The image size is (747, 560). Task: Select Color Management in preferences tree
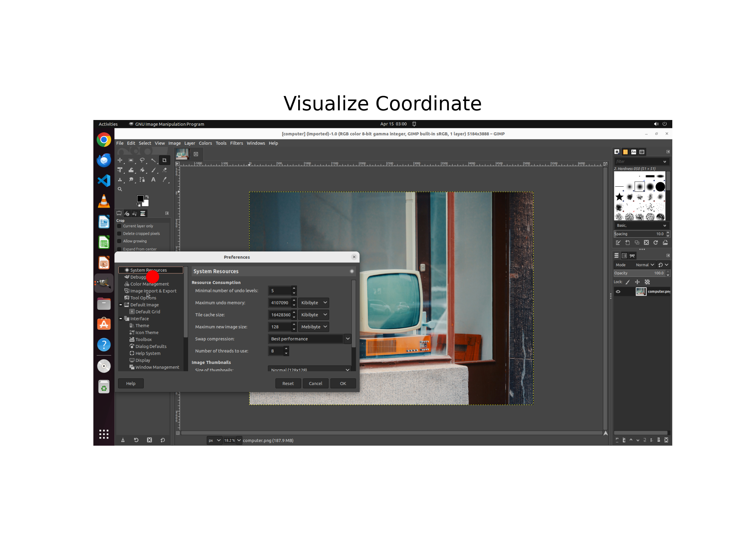[x=150, y=284]
